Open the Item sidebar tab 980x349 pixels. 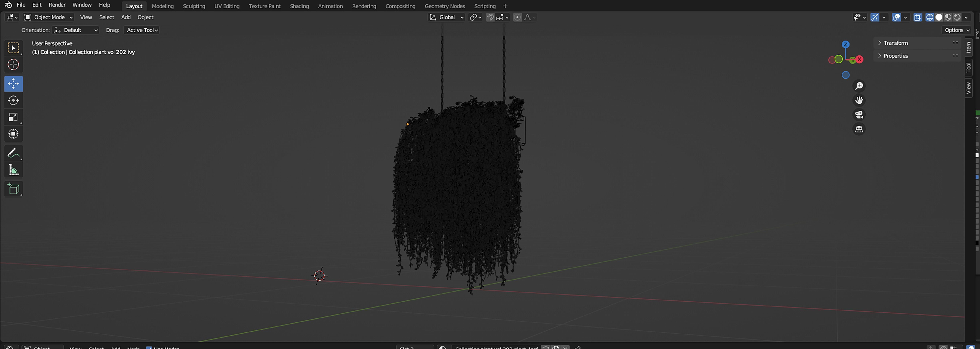pyautogui.click(x=968, y=47)
